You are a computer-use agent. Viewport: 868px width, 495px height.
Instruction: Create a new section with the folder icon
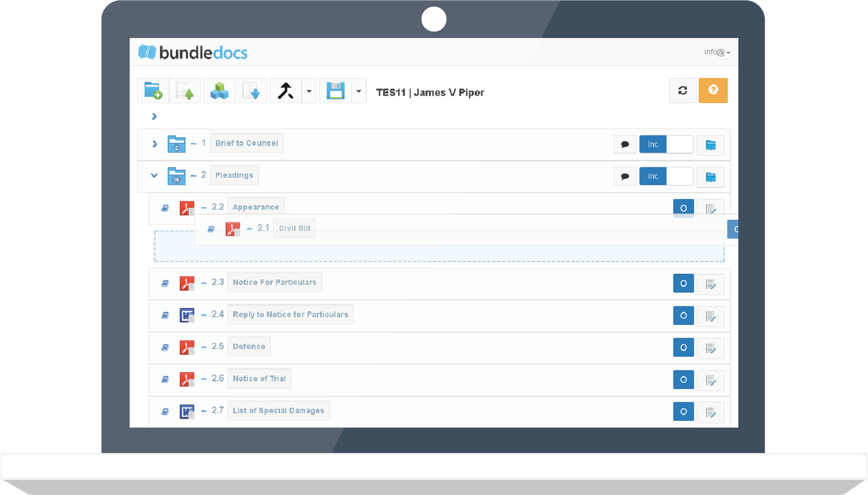click(x=153, y=90)
